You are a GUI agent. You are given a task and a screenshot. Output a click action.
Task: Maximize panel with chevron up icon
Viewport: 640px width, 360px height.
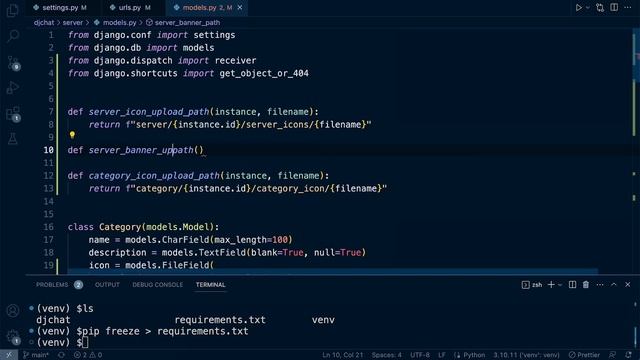[x=613, y=284]
